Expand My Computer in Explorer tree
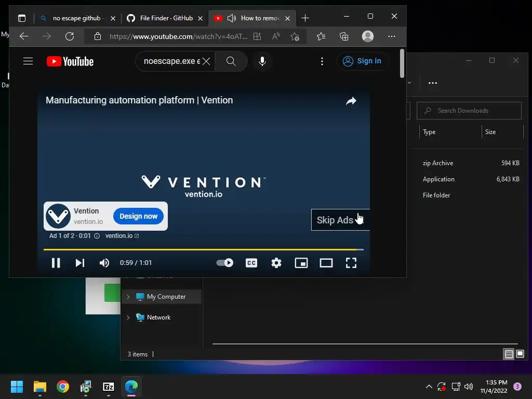 (x=128, y=297)
